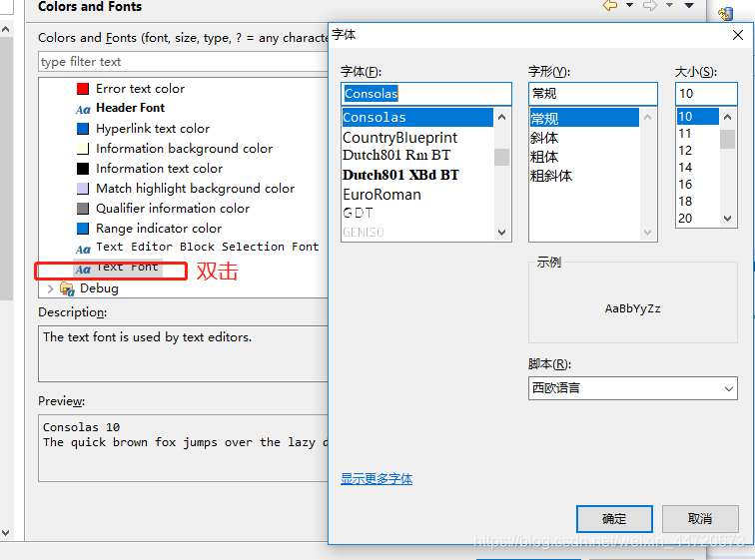755x560 pixels.
Task: Select Qualifier information color entry
Action: pyautogui.click(x=173, y=209)
